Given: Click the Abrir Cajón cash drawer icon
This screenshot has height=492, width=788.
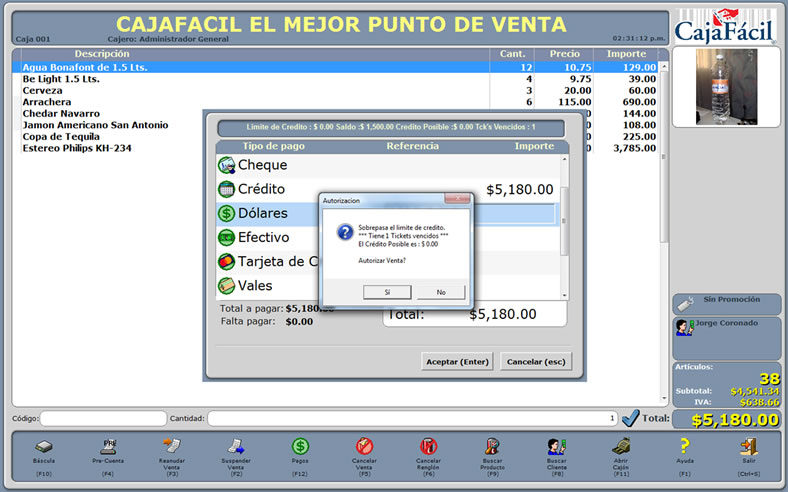Looking at the screenshot, I should click(x=620, y=446).
